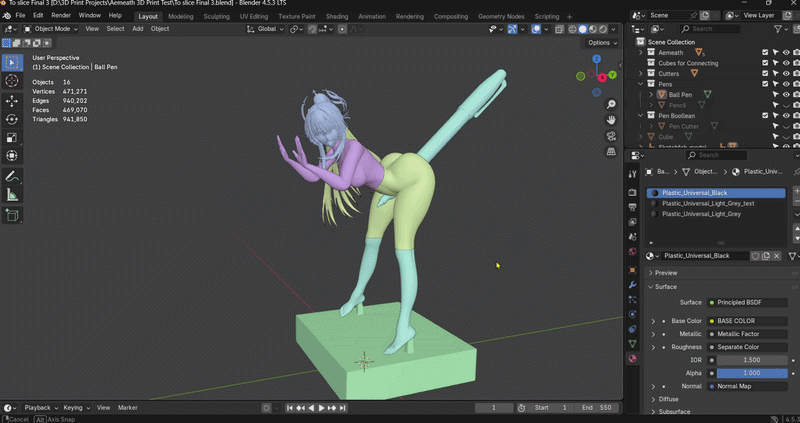Click the Y axis on navigation gizmo
This screenshot has height=423, width=800.
[612, 75]
